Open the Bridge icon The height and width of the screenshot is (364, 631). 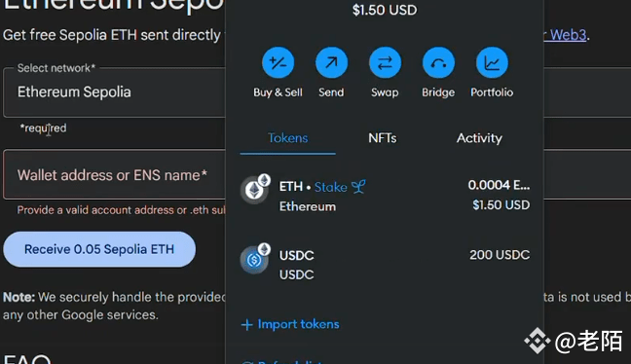click(438, 62)
